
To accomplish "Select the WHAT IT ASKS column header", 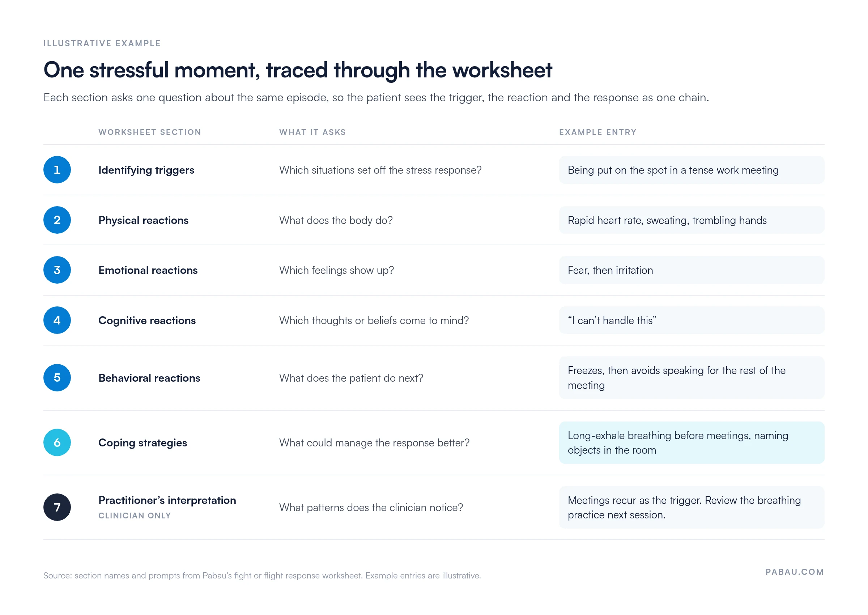I will tap(313, 132).
